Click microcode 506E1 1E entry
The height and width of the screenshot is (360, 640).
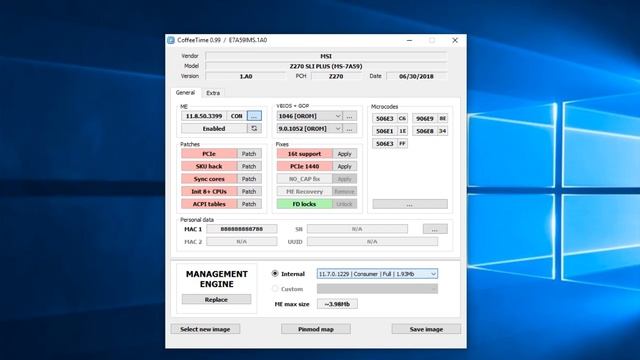point(390,131)
